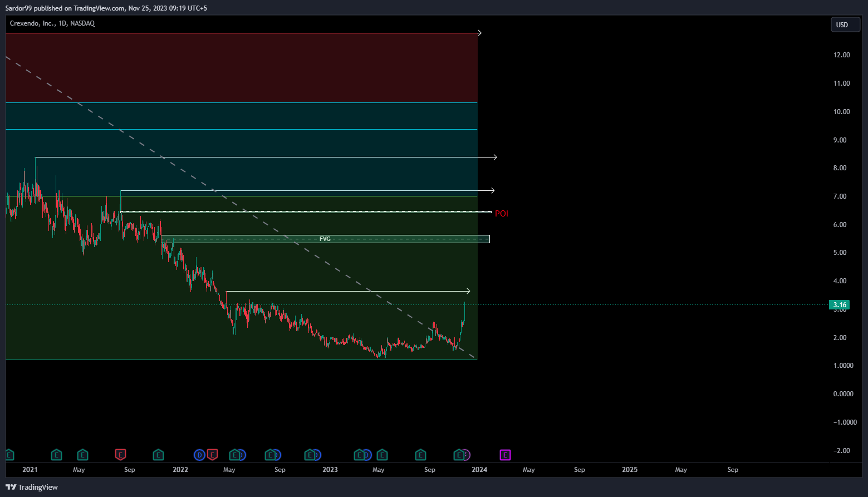Click the green E marker between Sep 2022 and 2023
The image size is (868, 497).
pos(309,455)
